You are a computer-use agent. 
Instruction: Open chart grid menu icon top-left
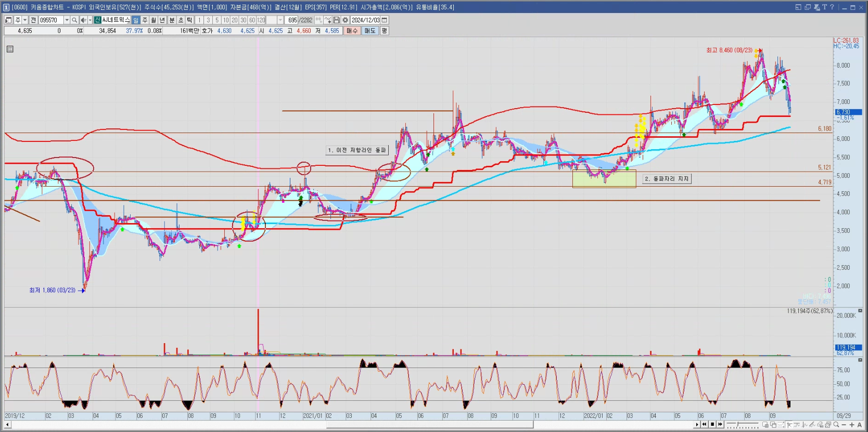click(x=10, y=49)
